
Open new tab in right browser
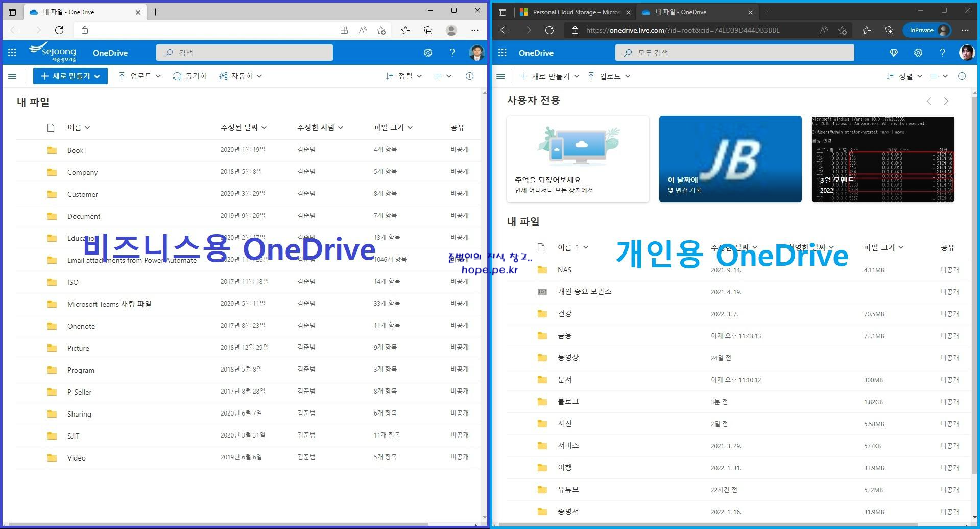pos(768,12)
